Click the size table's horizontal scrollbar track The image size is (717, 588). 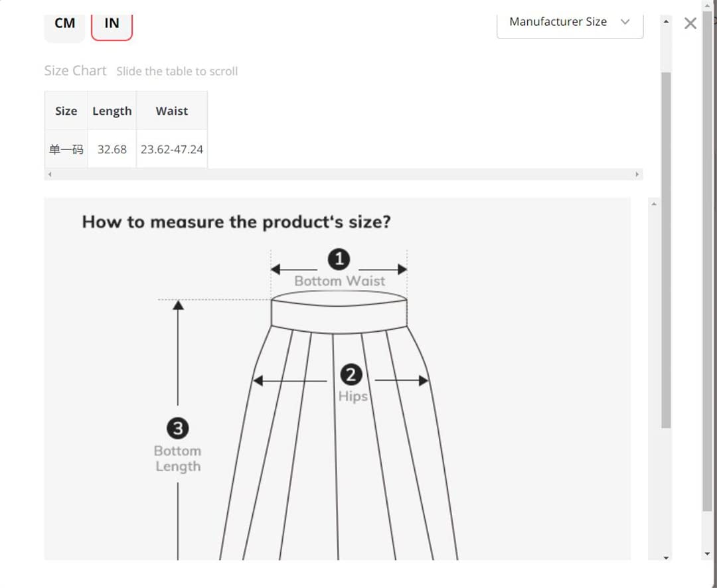point(343,174)
